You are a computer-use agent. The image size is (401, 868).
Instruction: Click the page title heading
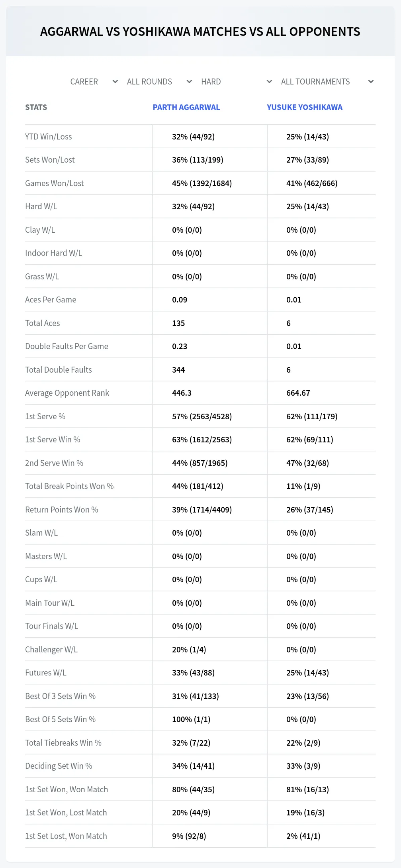[x=200, y=31]
